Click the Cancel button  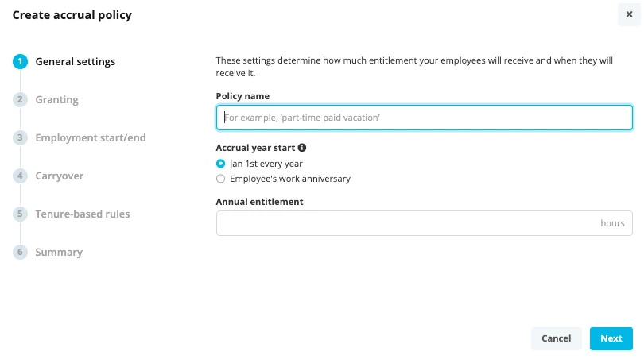click(x=556, y=338)
